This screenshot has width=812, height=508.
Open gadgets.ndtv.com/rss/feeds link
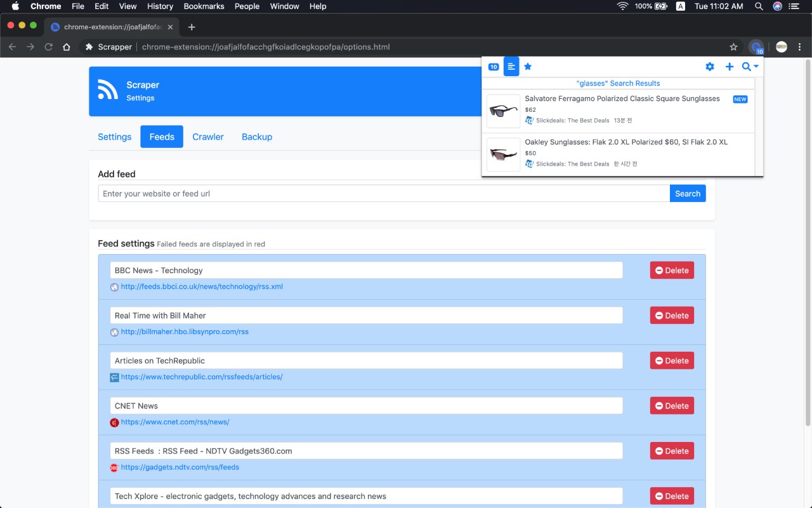click(180, 467)
